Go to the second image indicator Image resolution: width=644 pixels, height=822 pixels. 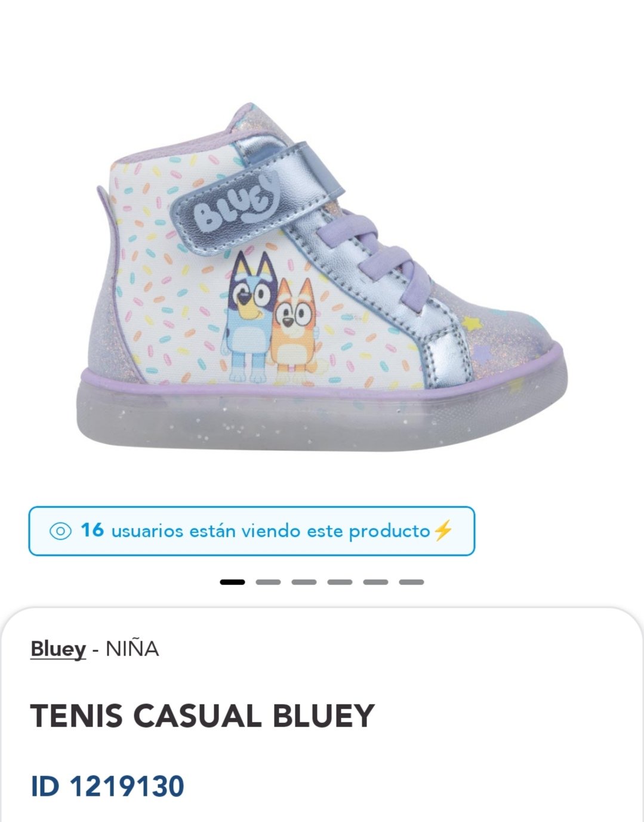click(268, 582)
